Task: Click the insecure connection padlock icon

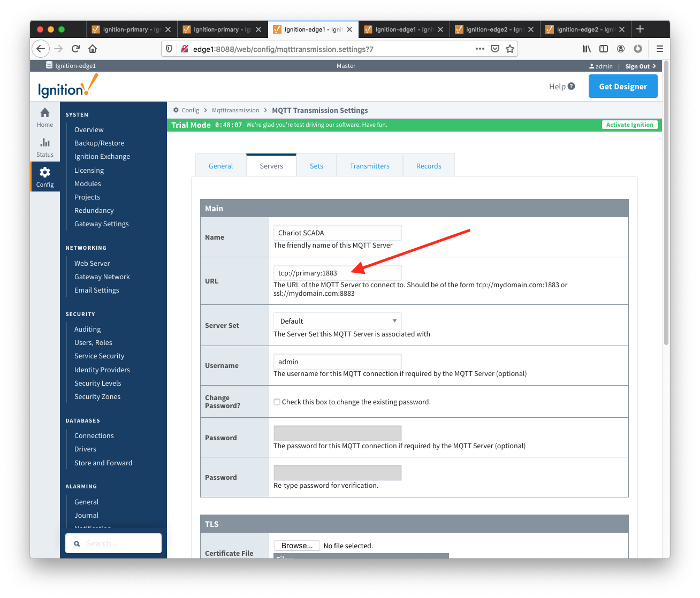Action: coord(185,49)
